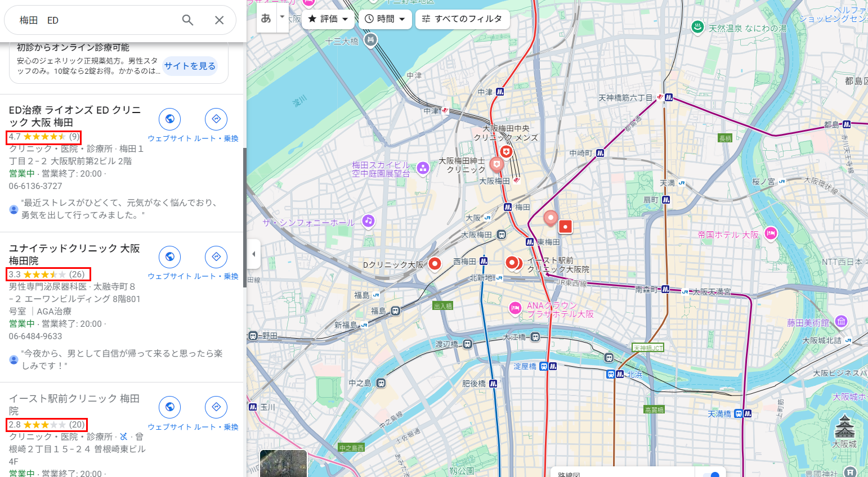Click the 中之島 station icon

click(x=381, y=383)
